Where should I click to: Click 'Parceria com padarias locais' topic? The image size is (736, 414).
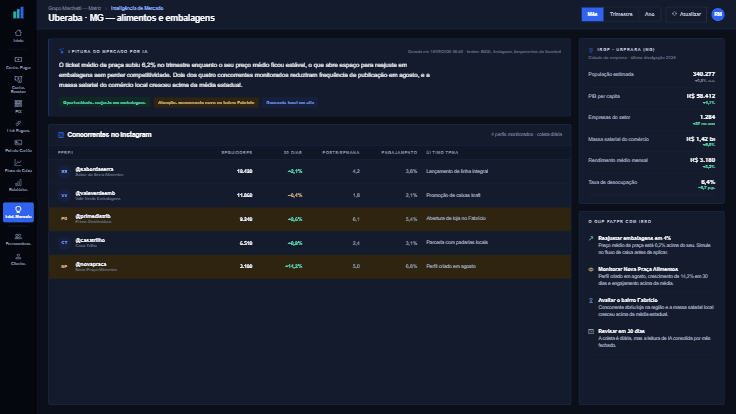point(457,243)
